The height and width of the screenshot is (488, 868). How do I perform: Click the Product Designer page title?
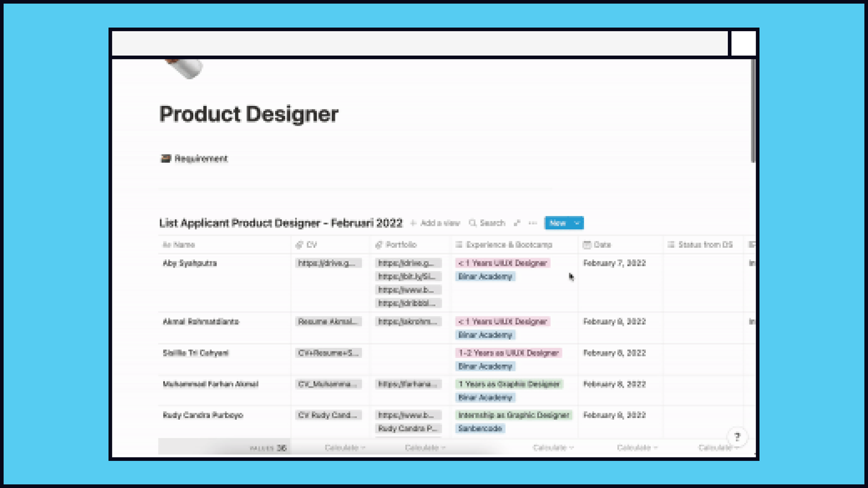click(249, 114)
